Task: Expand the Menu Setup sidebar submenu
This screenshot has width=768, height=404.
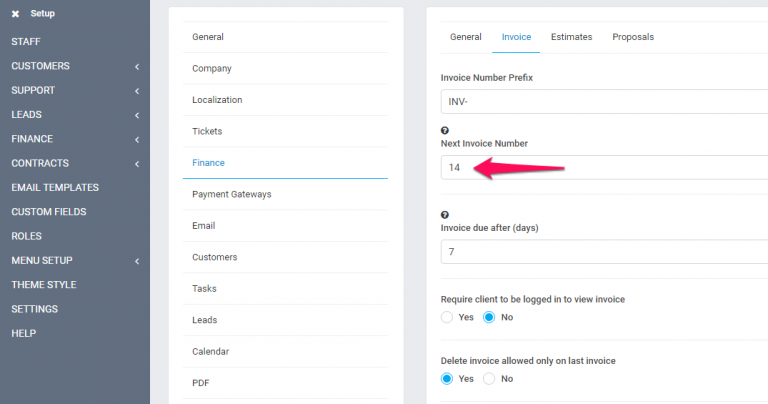Action: point(136,261)
